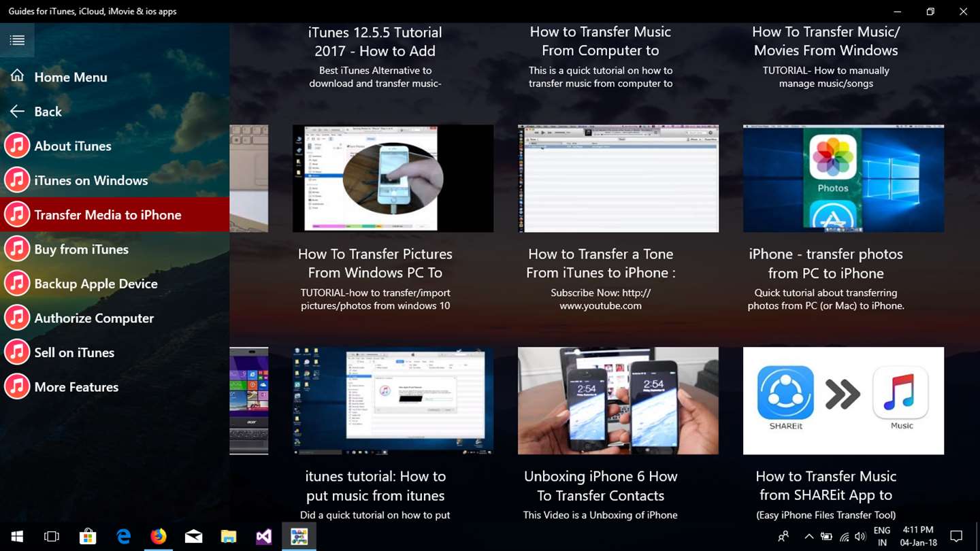Click the music note icon beside Buy from iTunes

tap(17, 249)
